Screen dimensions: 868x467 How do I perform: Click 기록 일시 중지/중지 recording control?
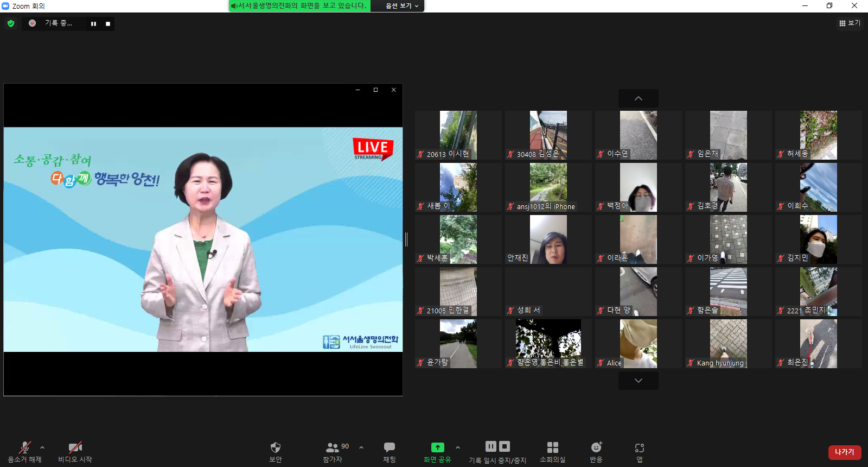[x=497, y=452]
